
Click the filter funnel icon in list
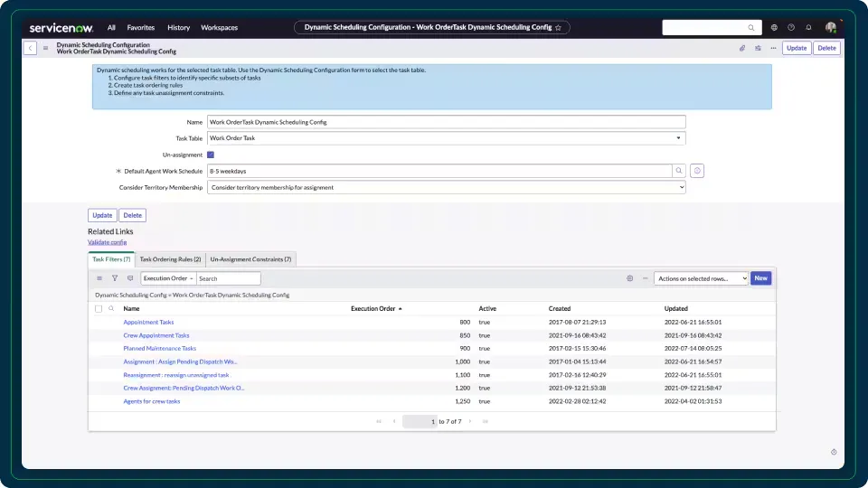[x=115, y=278]
